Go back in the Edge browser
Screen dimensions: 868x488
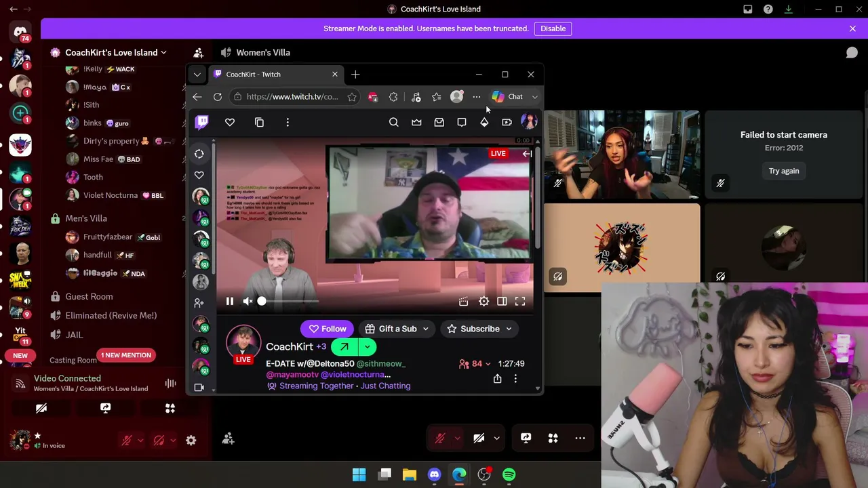(197, 97)
